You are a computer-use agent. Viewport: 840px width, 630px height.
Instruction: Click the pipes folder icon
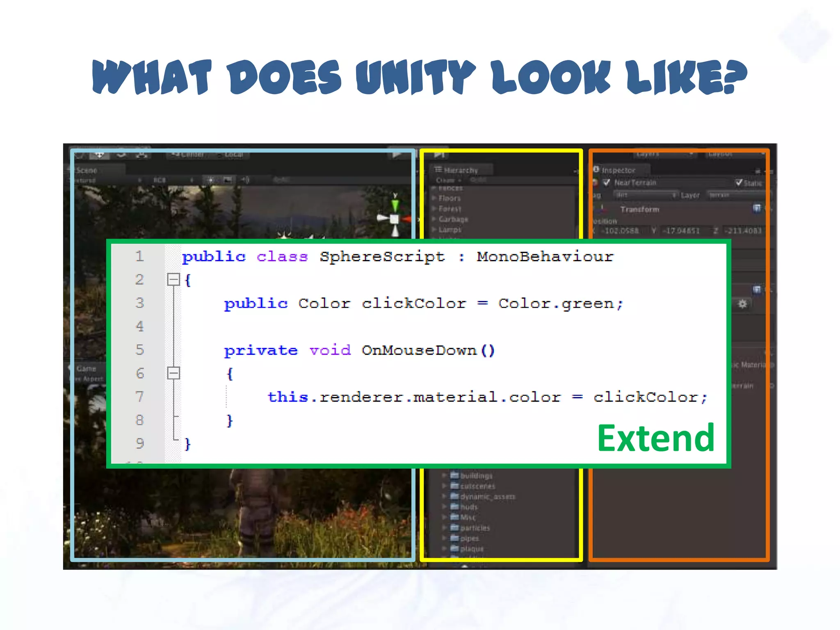click(x=454, y=538)
